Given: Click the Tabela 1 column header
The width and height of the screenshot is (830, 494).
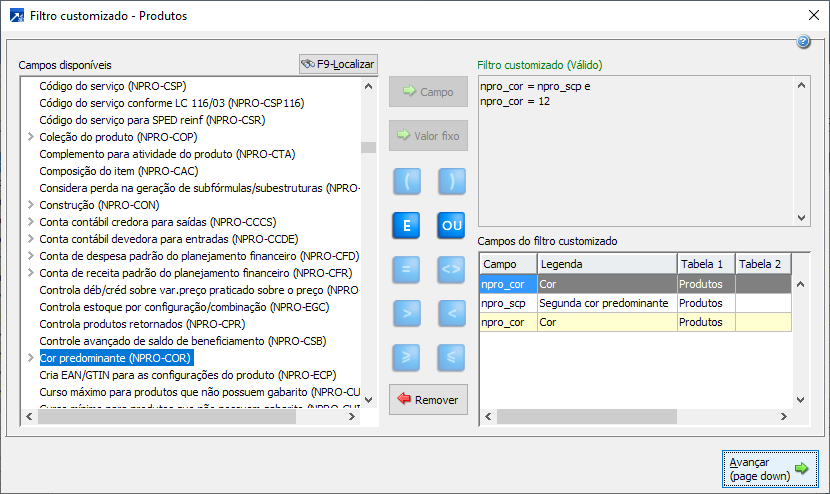Looking at the screenshot, I should click(706, 264).
